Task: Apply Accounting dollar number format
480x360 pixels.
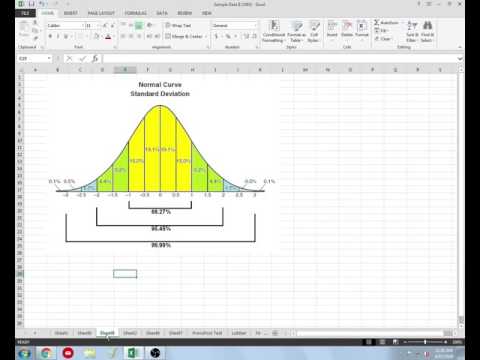Action: (x=217, y=36)
